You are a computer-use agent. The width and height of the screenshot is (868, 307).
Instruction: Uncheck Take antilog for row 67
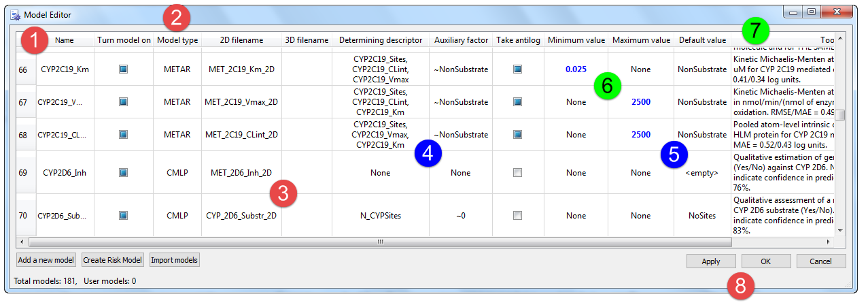click(x=517, y=102)
